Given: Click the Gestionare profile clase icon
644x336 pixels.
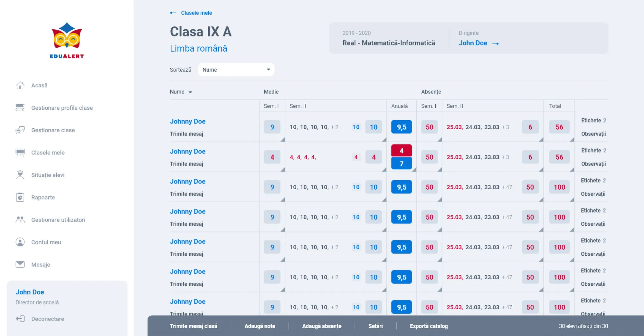Looking at the screenshot, I should point(20,108).
